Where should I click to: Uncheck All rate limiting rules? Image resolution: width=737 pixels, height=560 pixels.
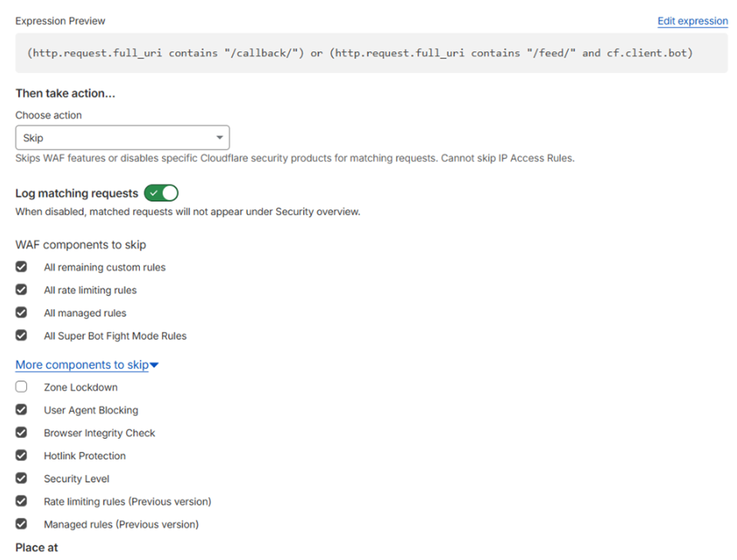click(x=21, y=290)
